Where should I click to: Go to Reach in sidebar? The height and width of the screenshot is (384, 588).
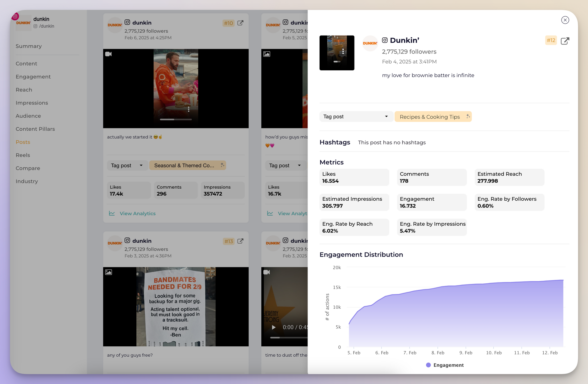pyautogui.click(x=24, y=90)
